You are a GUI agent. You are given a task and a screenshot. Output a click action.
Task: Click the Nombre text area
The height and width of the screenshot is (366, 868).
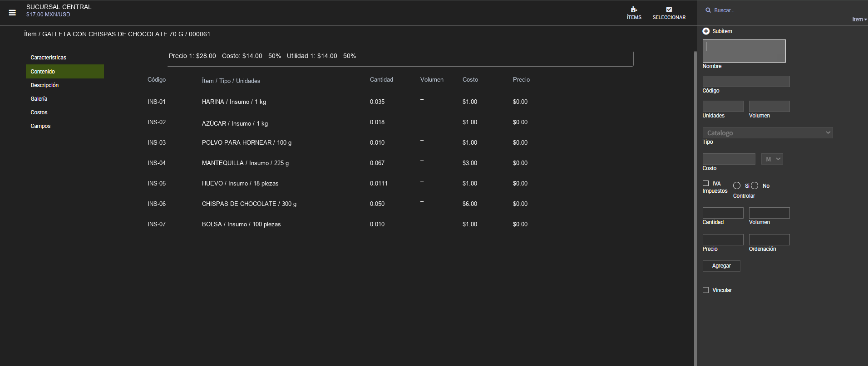(744, 51)
